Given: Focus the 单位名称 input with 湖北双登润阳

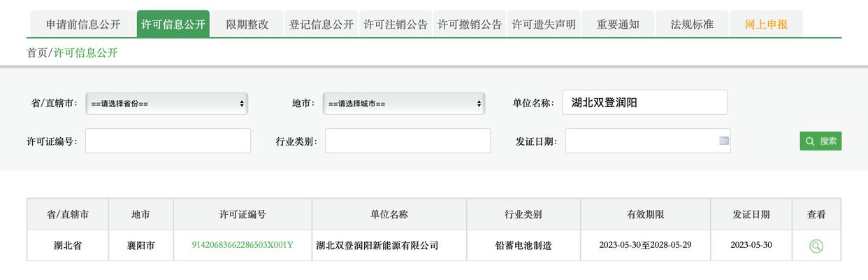Looking at the screenshot, I should coord(644,102).
